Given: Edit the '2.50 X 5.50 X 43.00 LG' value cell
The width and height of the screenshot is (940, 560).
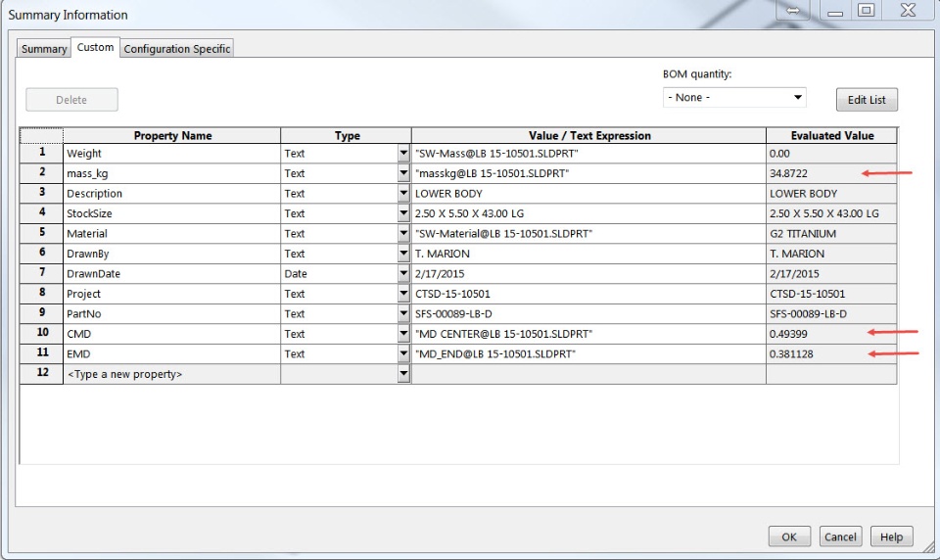Looking at the screenshot, I should pyautogui.click(x=588, y=213).
